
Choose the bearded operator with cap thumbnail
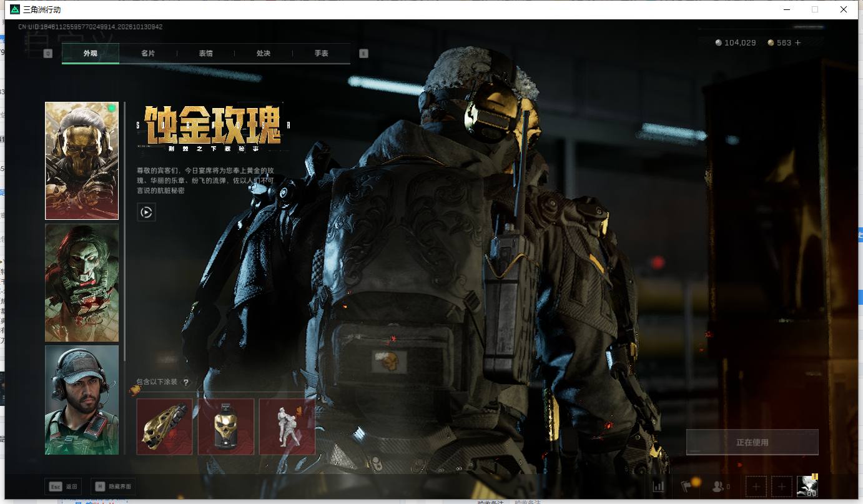click(82, 400)
